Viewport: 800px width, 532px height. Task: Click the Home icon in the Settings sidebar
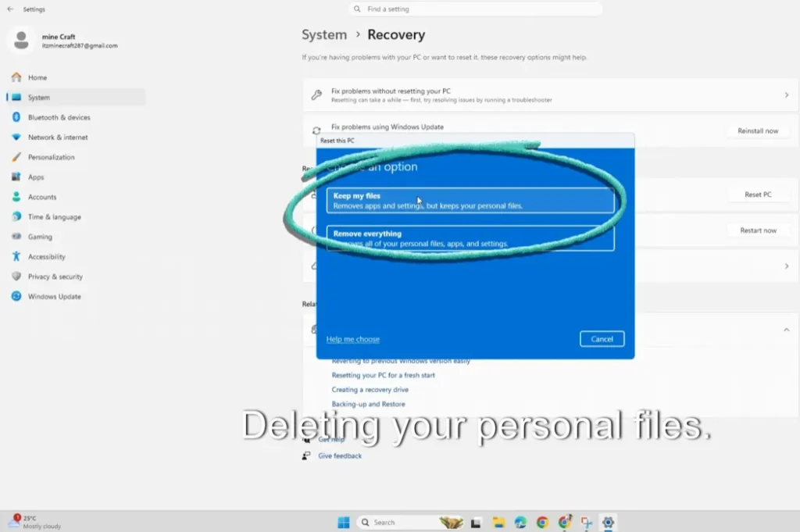pos(16,77)
